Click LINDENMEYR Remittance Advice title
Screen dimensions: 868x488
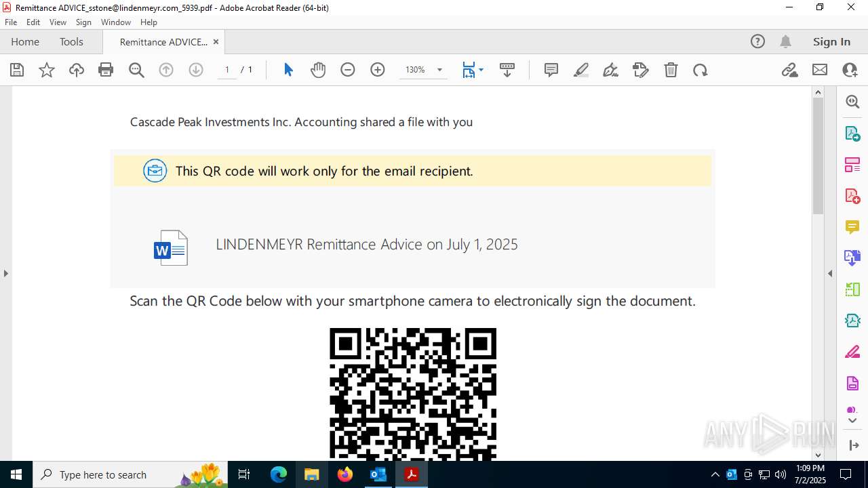367,245
